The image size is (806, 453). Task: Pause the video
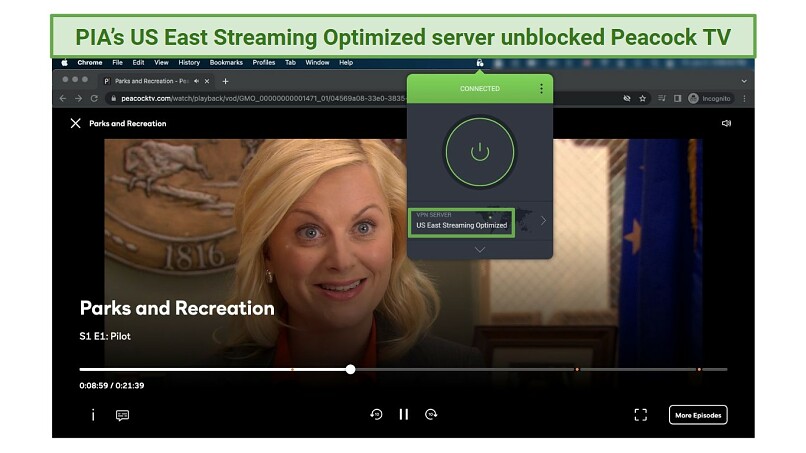pos(404,414)
